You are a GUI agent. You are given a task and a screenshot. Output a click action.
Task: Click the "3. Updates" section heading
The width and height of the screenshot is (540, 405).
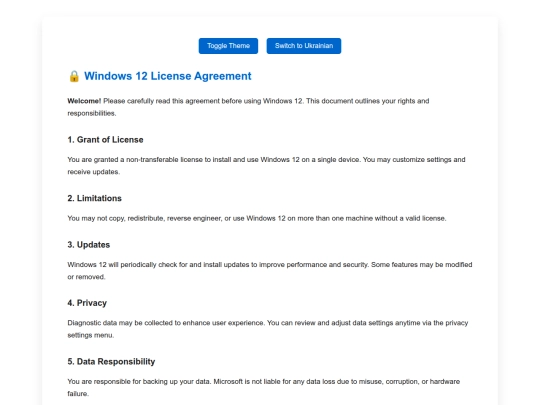[89, 245]
